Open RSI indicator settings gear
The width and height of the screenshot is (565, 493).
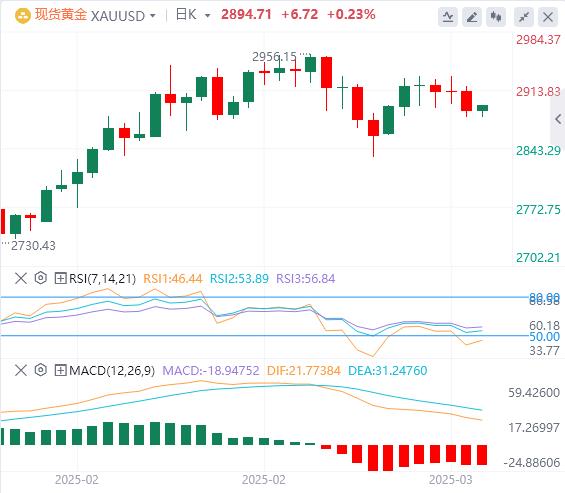pyautogui.click(x=41, y=278)
